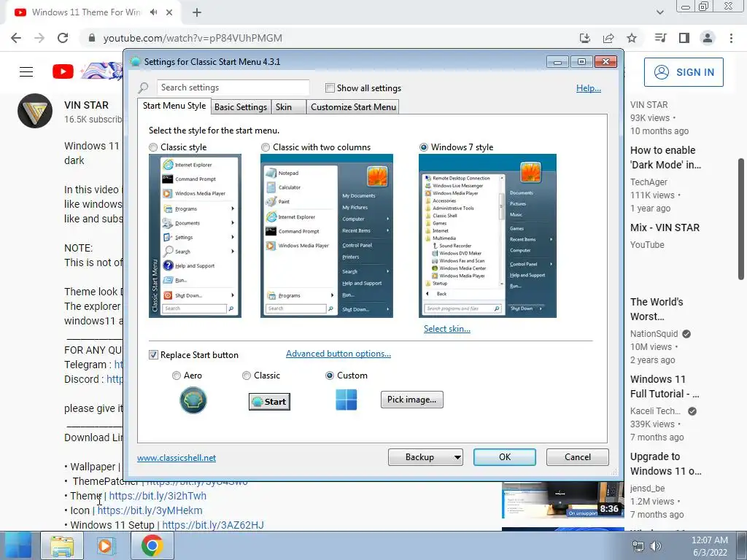This screenshot has height=560, width=747.
Task: Reload the page with the refresh icon
Action: click(x=63, y=38)
